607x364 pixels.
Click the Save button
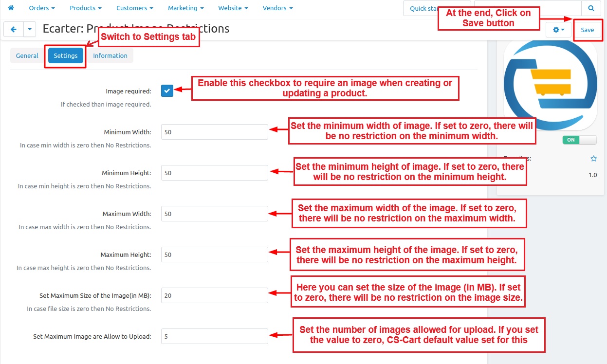[587, 30]
